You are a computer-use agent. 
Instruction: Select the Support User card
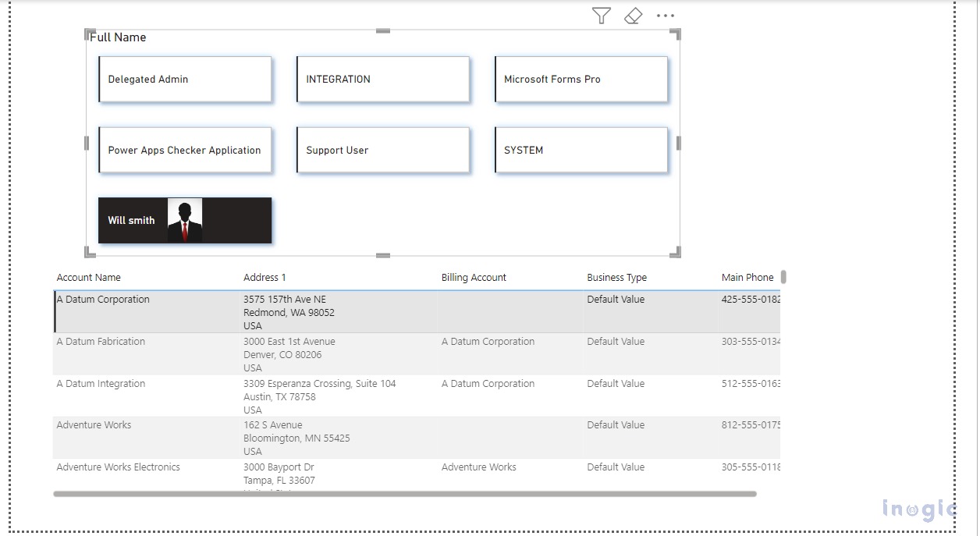click(383, 150)
